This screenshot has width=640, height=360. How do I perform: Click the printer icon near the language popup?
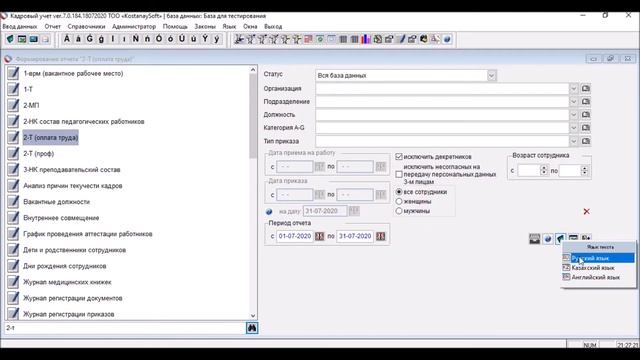pyautogui.click(x=534, y=239)
